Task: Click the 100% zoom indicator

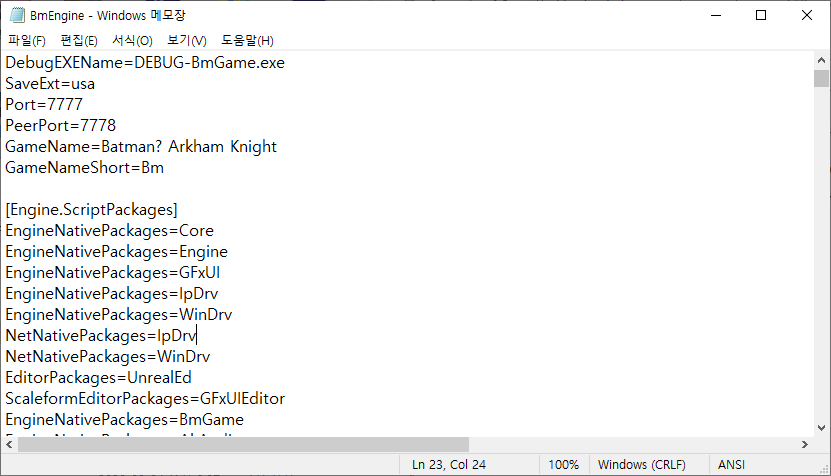Action: coord(563,465)
